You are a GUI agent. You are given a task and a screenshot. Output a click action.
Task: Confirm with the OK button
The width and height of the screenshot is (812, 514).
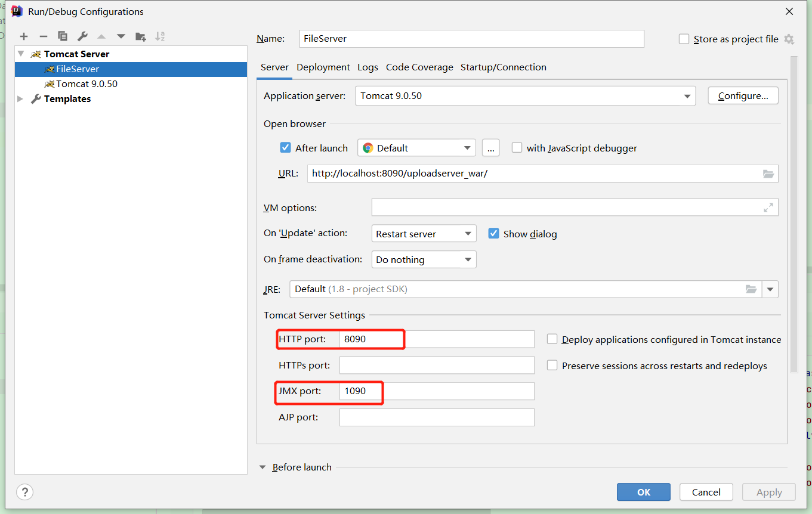(644, 492)
